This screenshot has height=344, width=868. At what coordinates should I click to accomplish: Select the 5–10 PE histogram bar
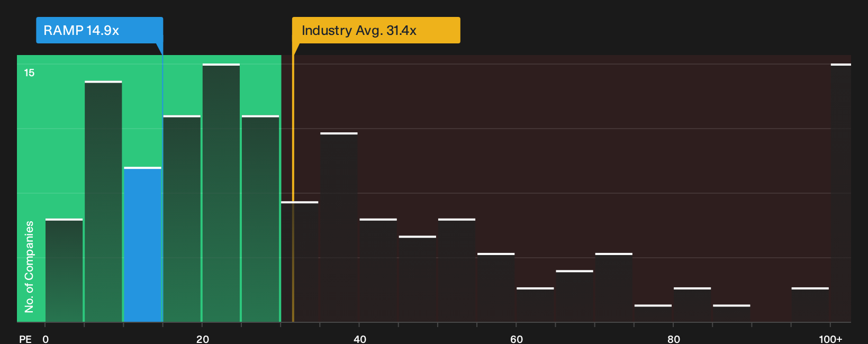[103, 202]
